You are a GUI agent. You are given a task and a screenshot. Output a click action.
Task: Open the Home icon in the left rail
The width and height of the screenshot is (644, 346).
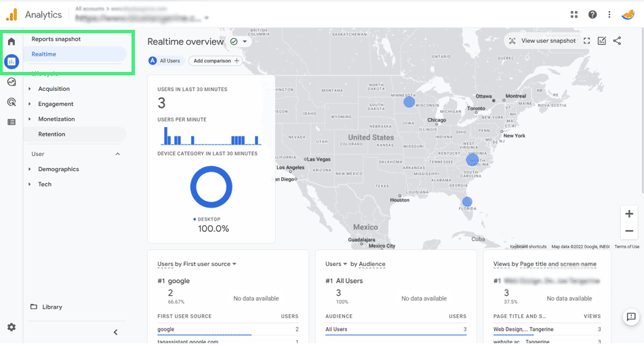12,41
